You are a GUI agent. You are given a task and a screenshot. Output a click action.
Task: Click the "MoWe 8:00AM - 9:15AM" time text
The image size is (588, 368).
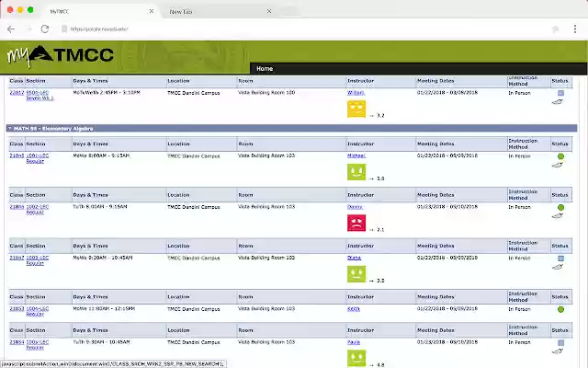click(x=101, y=155)
